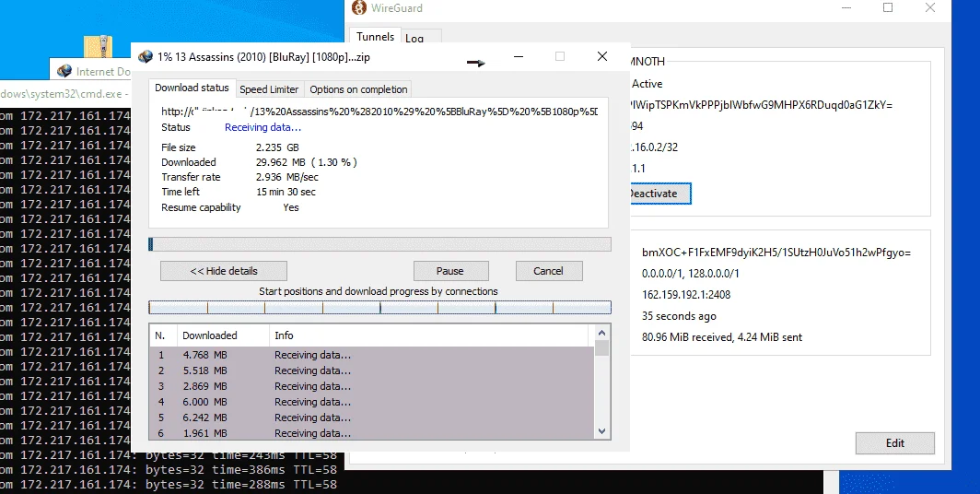This screenshot has width=980, height=494.
Task: Click ping reply line with time=386ms
Action: 169,470
